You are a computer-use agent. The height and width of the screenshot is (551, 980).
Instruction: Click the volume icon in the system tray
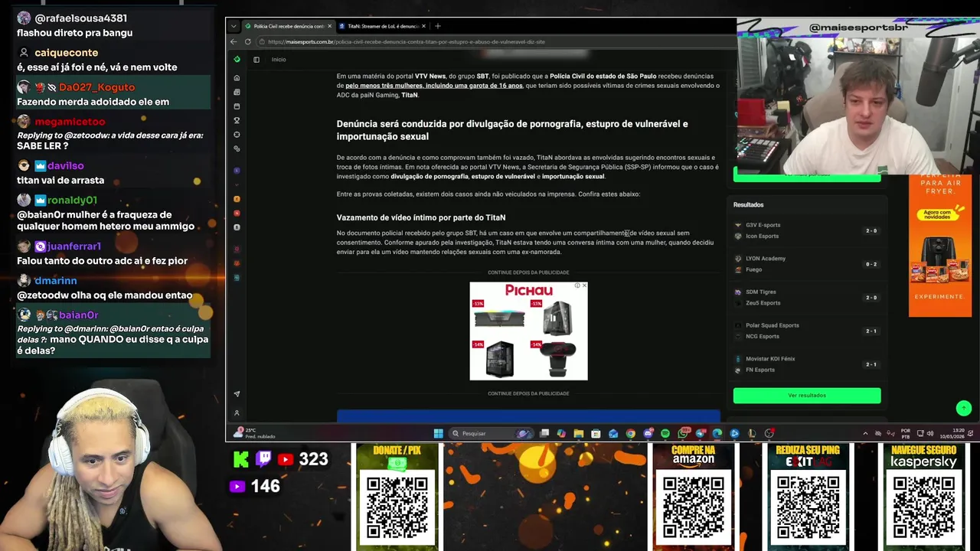pyautogui.click(x=931, y=433)
